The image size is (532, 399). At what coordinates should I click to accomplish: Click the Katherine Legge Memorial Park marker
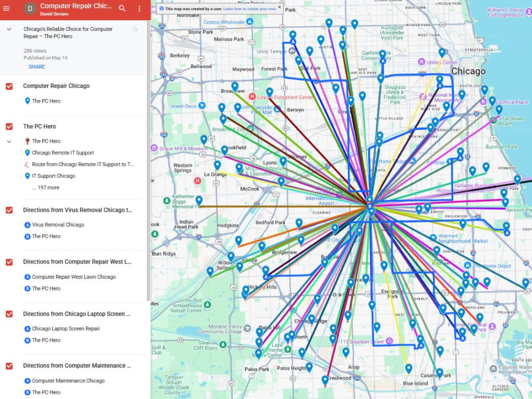click(167, 201)
